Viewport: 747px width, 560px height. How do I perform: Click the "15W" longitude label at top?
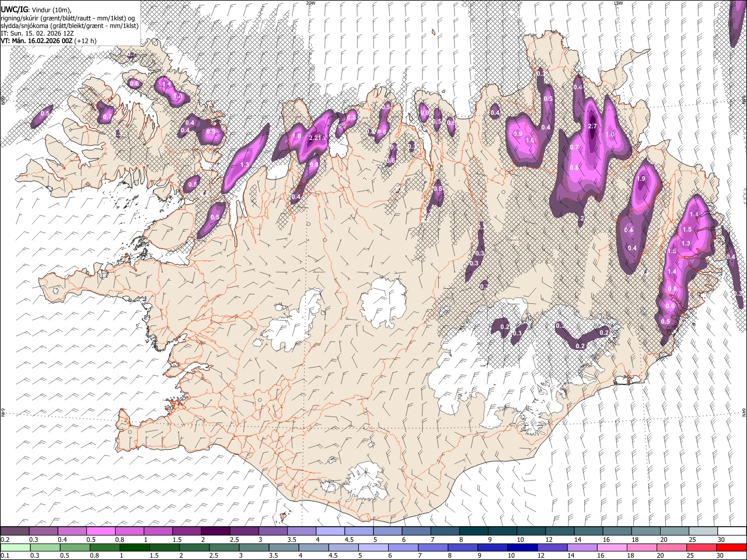[618, 3]
